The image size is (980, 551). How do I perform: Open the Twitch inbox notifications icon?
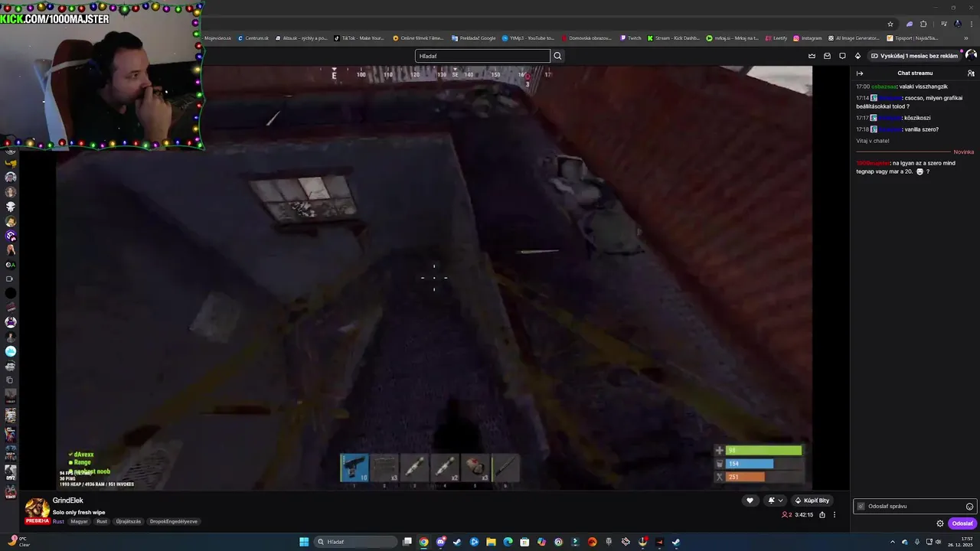[x=827, y=56]
